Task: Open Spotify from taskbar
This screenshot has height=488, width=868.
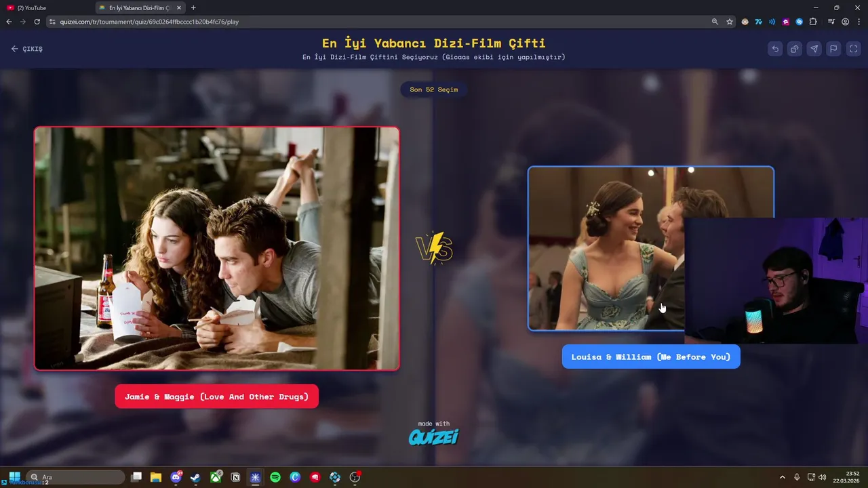Action: (x=275, y=477)
